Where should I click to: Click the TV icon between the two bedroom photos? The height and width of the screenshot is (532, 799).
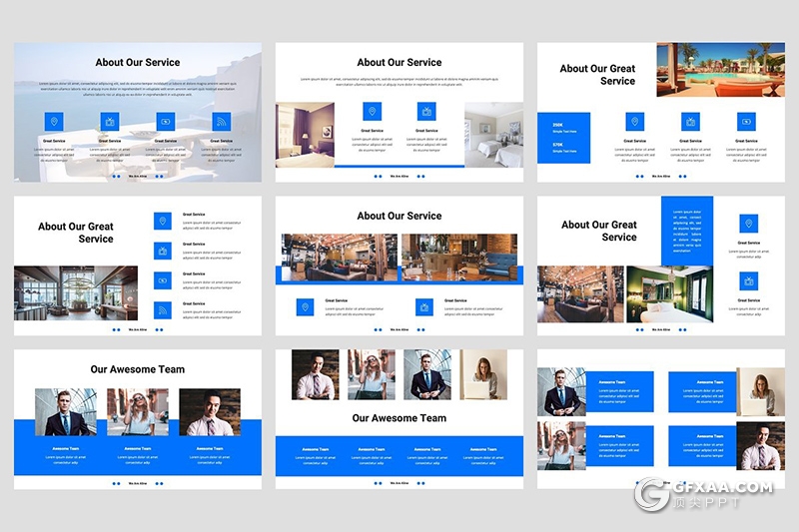click(x=426, y=112)
